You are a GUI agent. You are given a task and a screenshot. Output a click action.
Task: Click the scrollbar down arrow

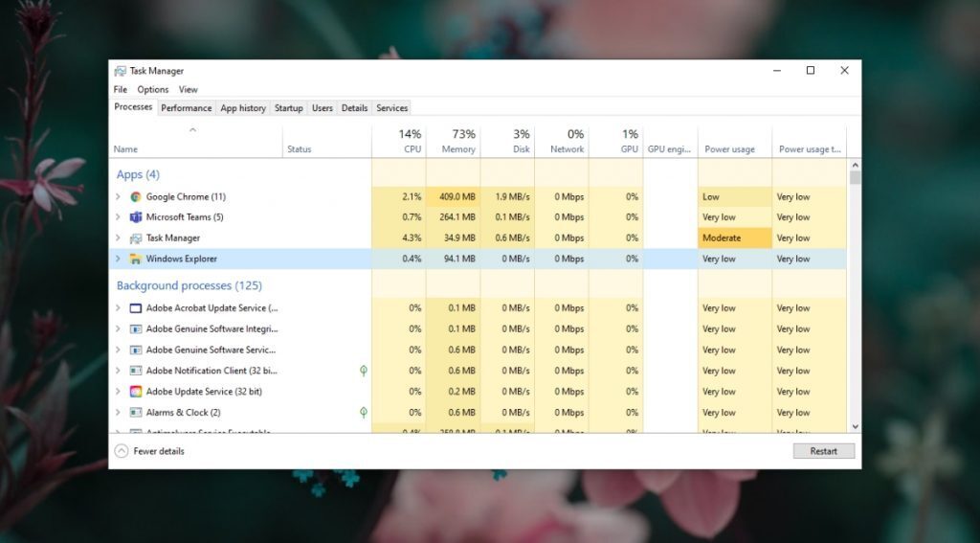click(x=855, y=427)
